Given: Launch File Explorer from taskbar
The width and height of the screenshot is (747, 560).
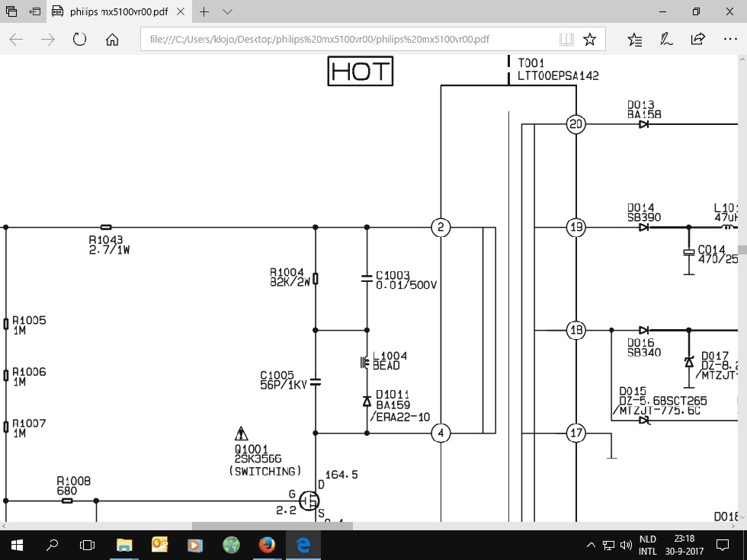Looking at the screenshot, I should click(124, 545).
